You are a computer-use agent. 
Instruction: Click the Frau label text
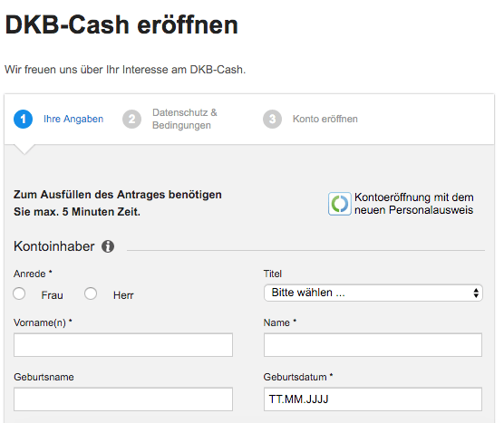[52, 295]
